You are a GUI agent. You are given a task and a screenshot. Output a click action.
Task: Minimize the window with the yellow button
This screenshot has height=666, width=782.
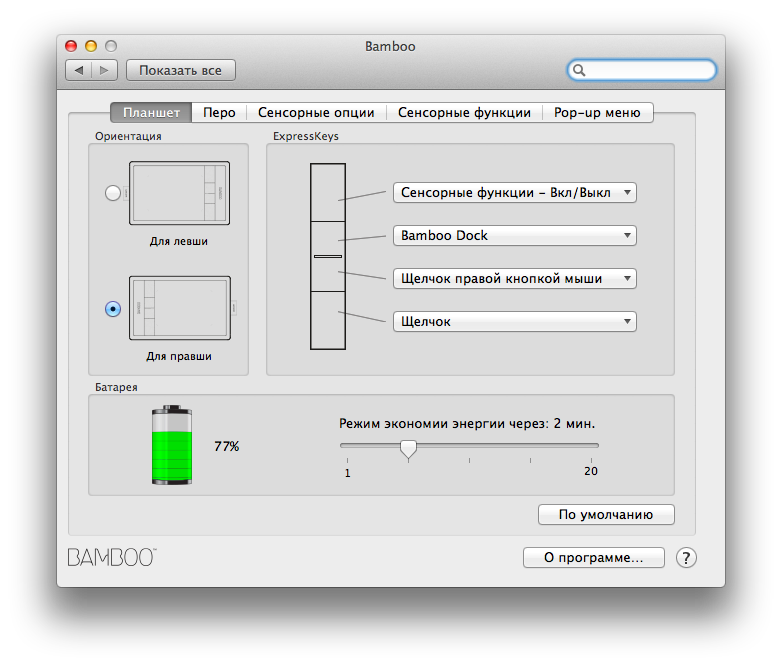tap(91, 46)
